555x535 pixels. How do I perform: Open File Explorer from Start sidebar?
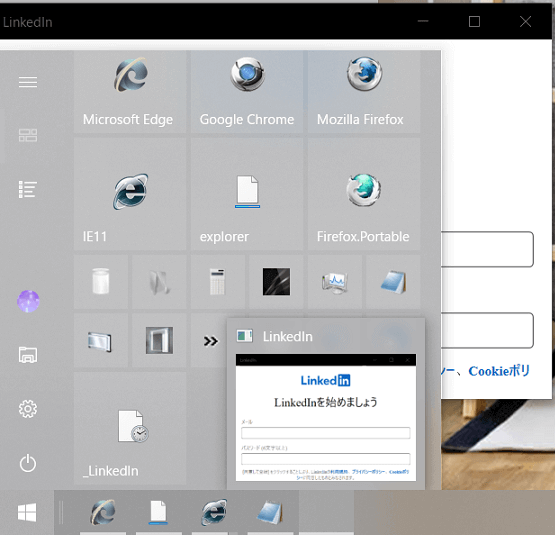click(28, 355)
